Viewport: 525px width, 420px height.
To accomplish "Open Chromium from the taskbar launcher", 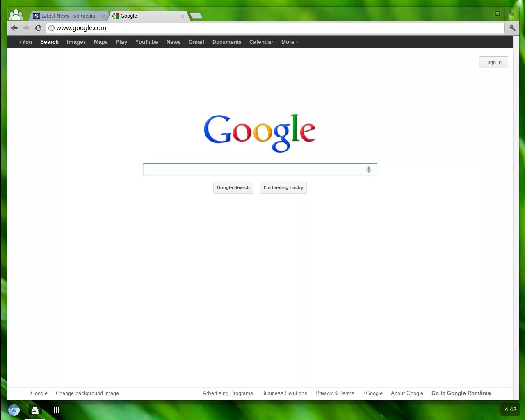I will (x=14, y=410).
